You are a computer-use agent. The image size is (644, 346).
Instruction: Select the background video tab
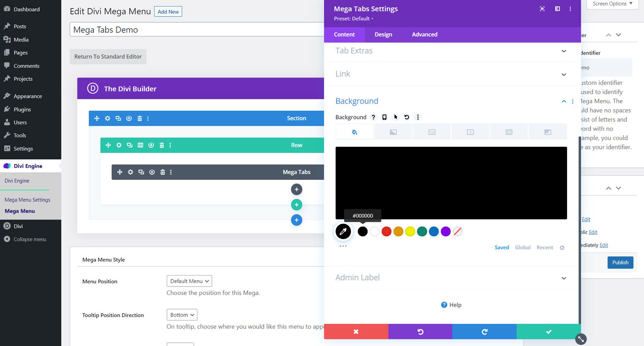click(470, 132)
